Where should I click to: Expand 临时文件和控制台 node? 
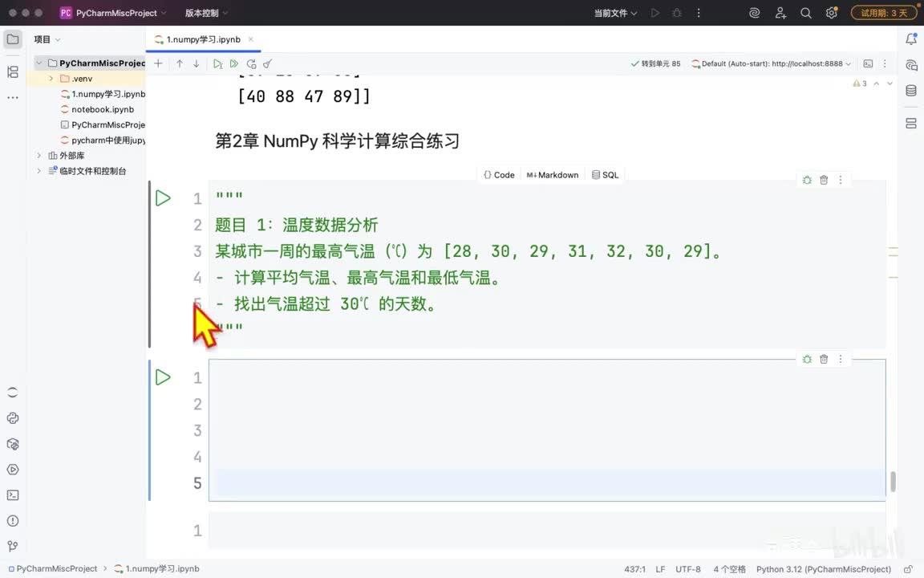pos(38,171)
